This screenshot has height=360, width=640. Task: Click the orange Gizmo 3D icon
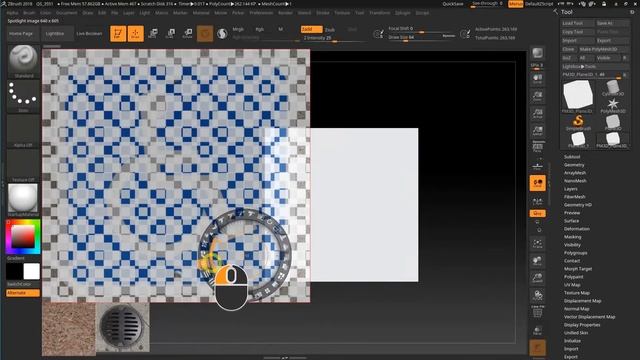[x=205, y=33]
